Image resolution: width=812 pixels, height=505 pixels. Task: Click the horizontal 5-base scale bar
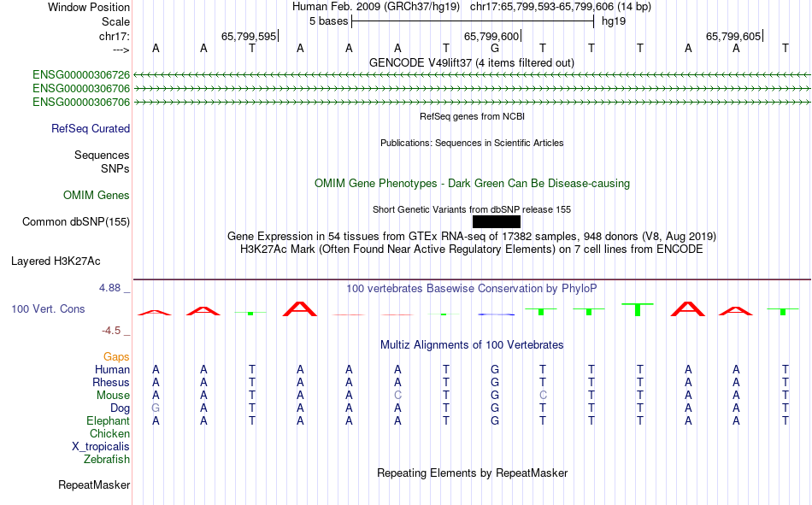(x=473, y=21)
